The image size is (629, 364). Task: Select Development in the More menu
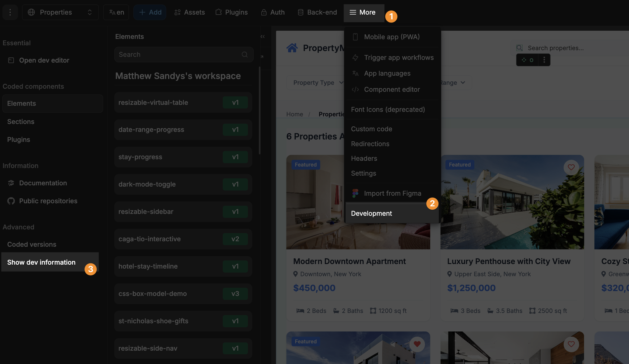[371, 213]
